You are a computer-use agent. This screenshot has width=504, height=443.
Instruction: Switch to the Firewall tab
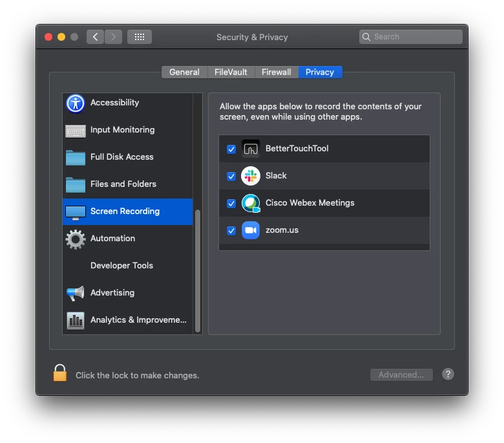pos(277,72)
